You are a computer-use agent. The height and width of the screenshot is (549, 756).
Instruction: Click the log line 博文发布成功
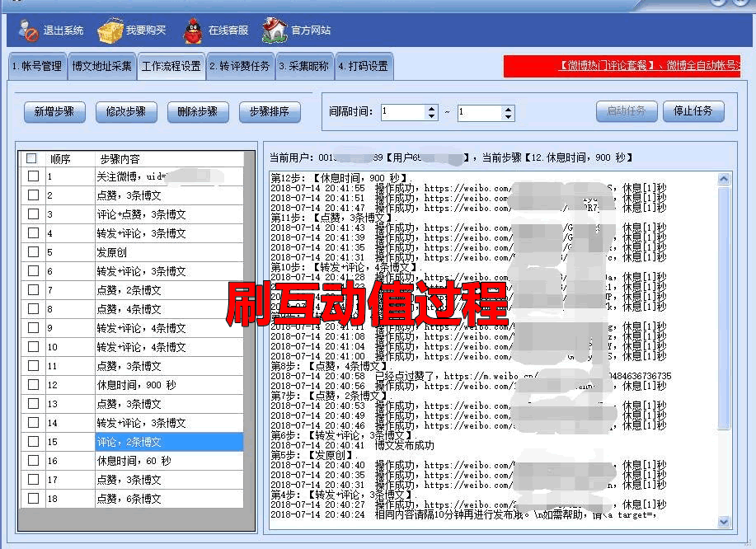click(405, 445)
